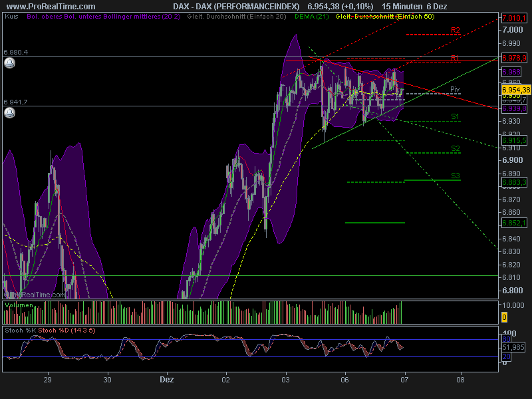Image resolution: width=532 pixels, height=399 pixels.
Task: Click the Dez month axis label
Action: (167, 380)
